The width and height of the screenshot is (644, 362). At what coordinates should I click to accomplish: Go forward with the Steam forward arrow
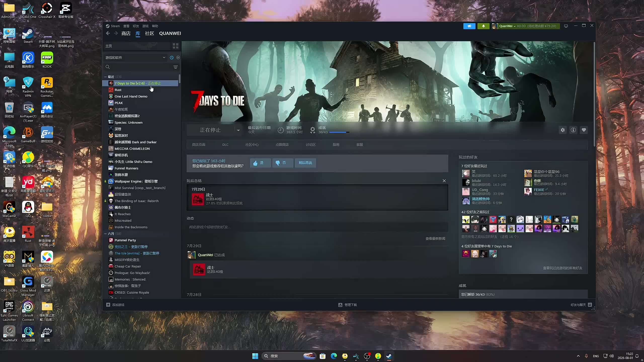pyautogui.click(x=116, y=33)
